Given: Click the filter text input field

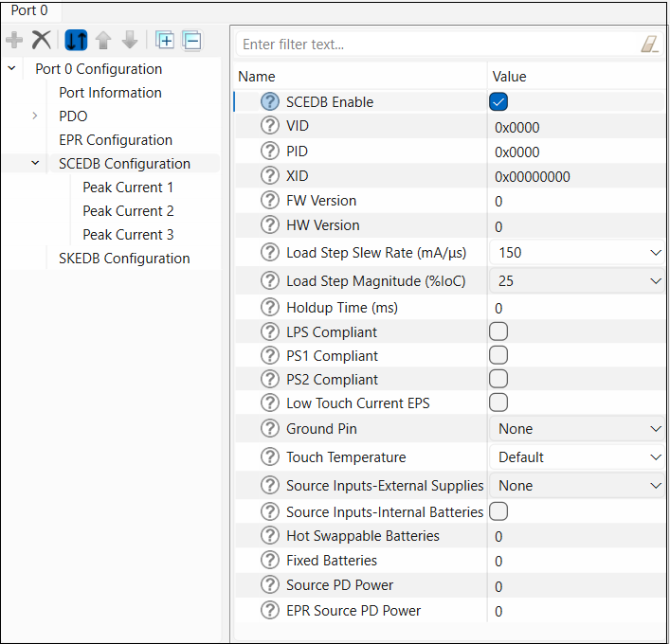Looking at the screenshot, I should pos(436,45).
